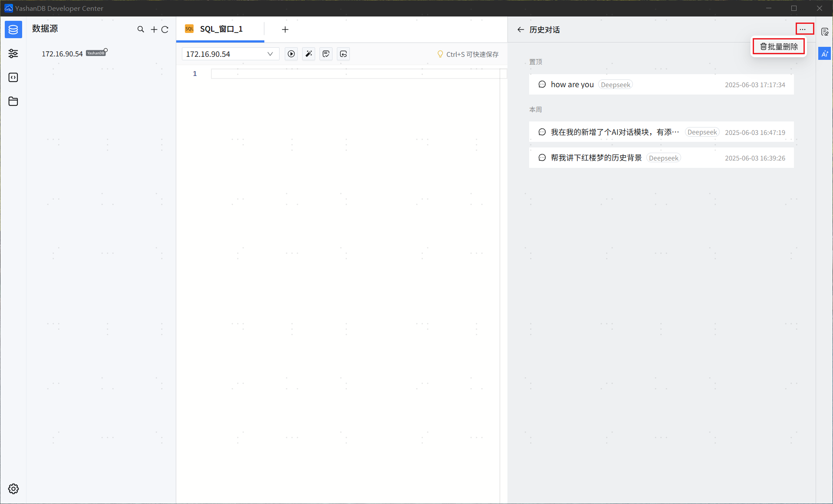
Task: Add a new data source with plus icon
Action: tap(154, 29)
